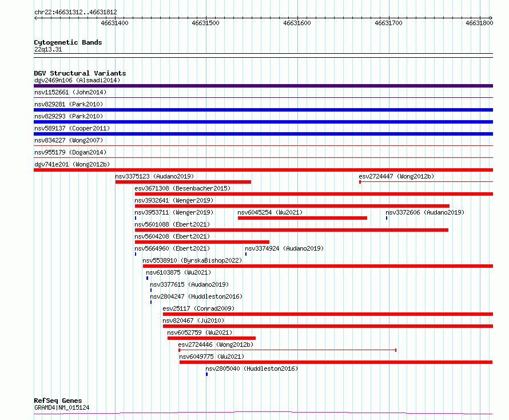
Task: Click the small blue marker under nsv6103875
Action: click(147, 278)
